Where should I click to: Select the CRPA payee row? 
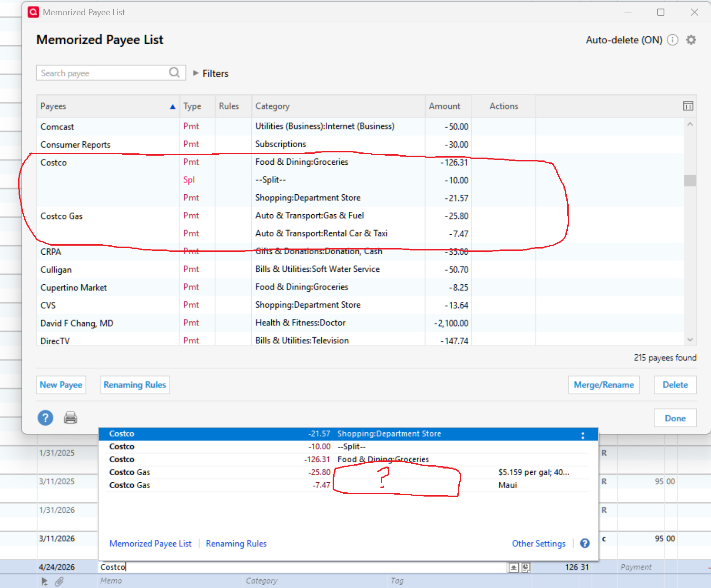pyautogui.click(x=360, y=251)
